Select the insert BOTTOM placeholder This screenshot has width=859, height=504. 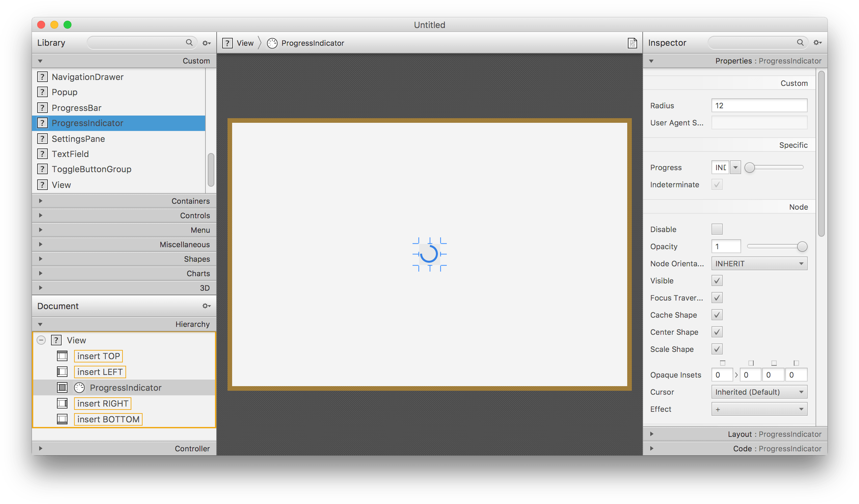coord(108,419)
